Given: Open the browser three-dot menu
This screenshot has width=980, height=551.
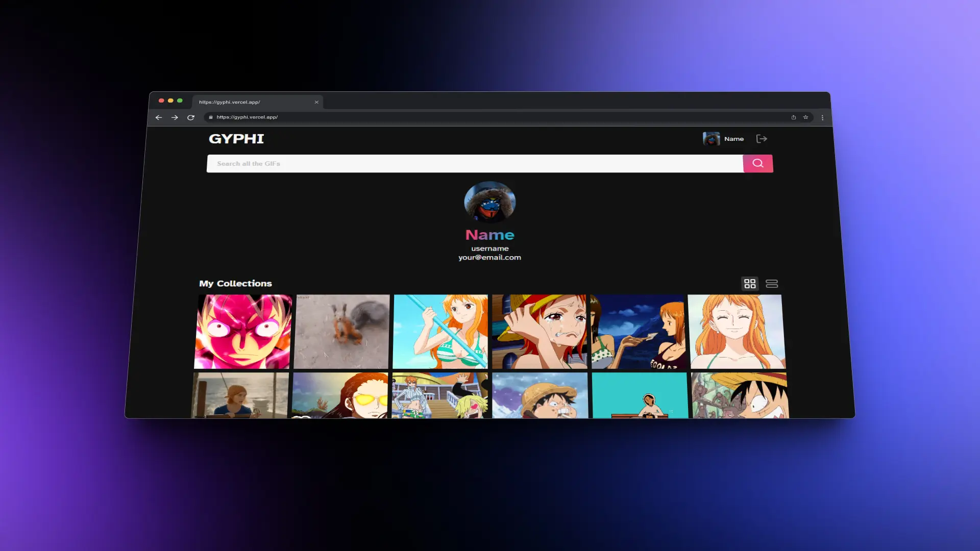Looking at the screenshot, I should click(x=822, y=117).
